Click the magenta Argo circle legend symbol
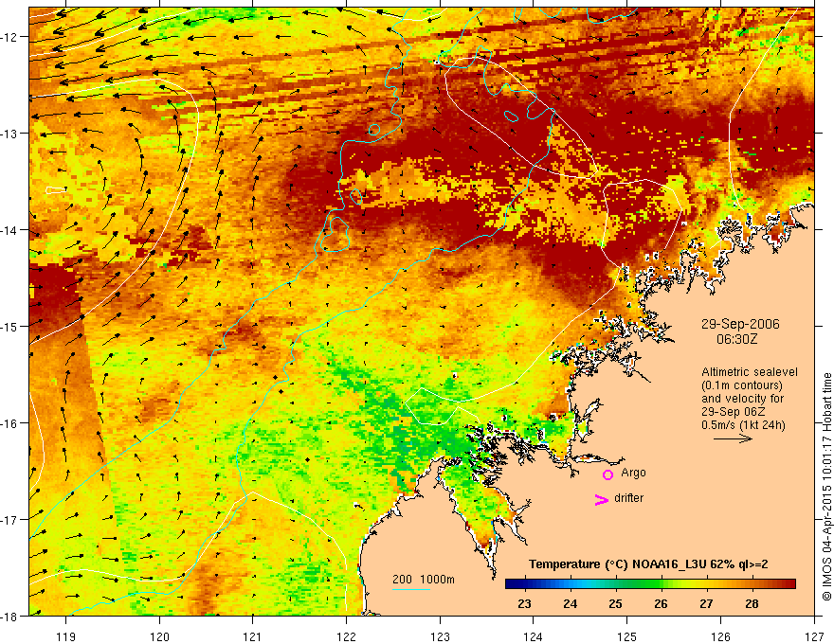Screen dimensions: 834x644 (x=607, y=474)
